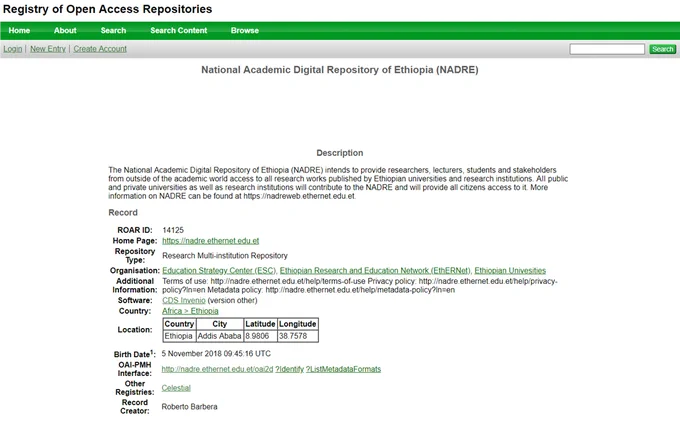Click the ROAR ID value 14125
This screenshot has width=680, height=422.
(173, 230)
